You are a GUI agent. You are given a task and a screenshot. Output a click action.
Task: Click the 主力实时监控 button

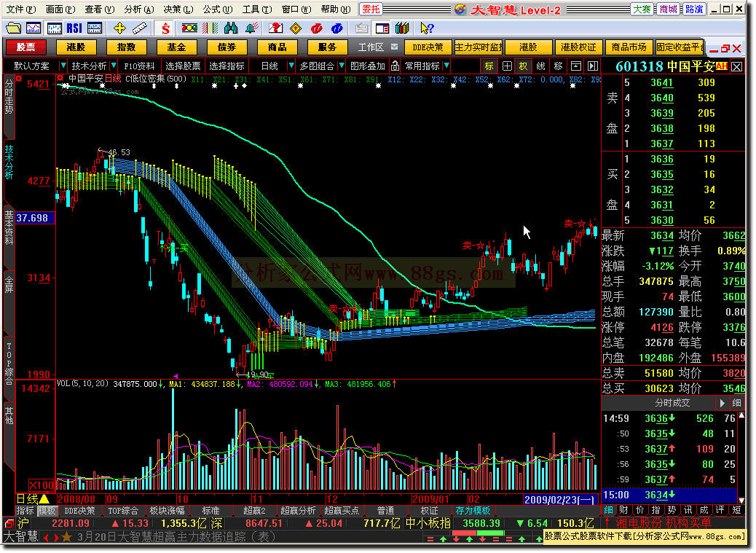coord(479,47)
